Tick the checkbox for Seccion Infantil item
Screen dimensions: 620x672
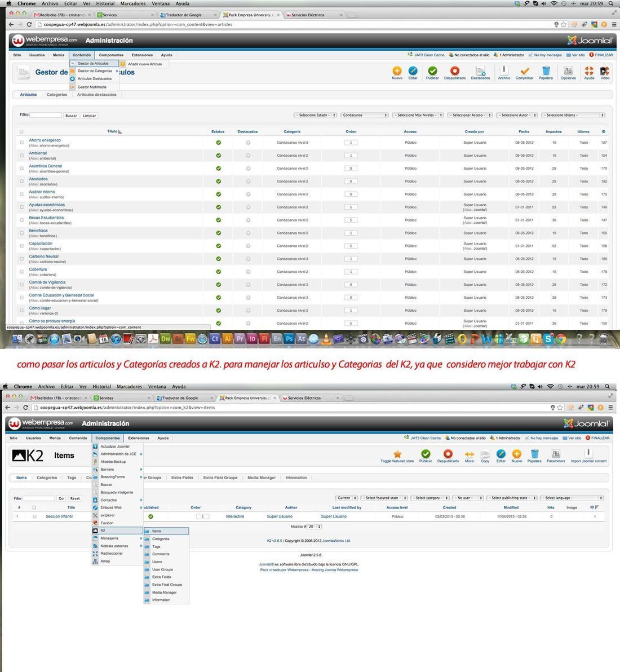click(x=34, y=516)
